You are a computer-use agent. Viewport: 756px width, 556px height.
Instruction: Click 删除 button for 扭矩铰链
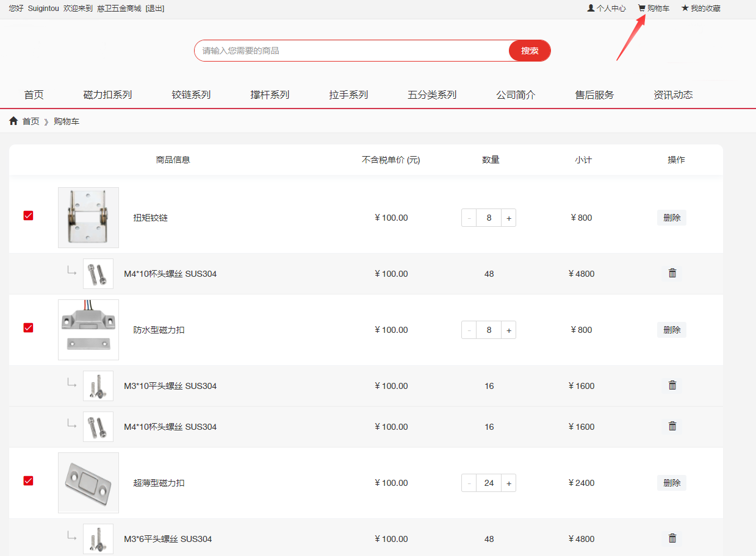point(671,218)
